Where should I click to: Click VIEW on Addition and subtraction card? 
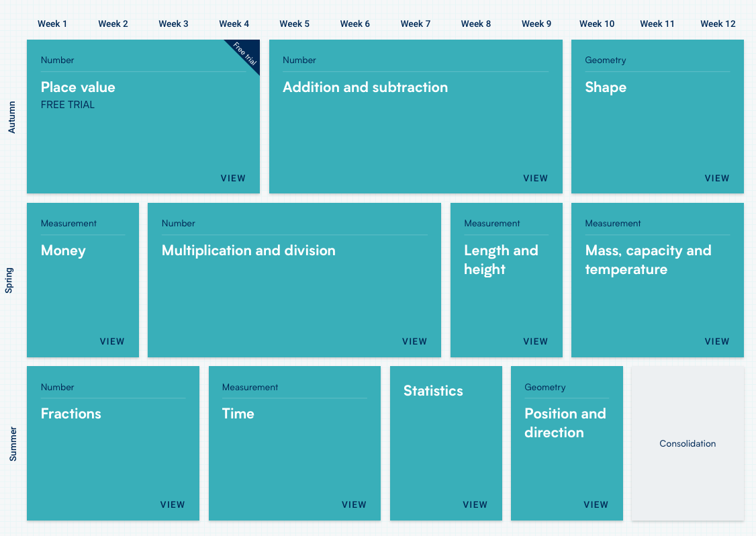click(535, 179)
